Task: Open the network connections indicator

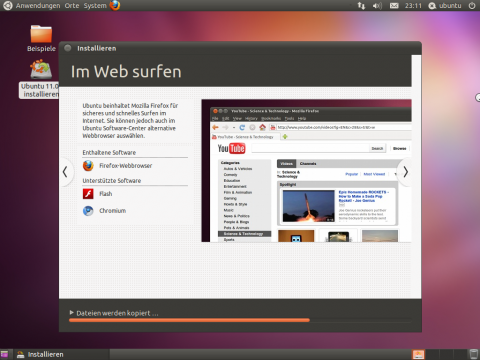Action: pos(361,6)
